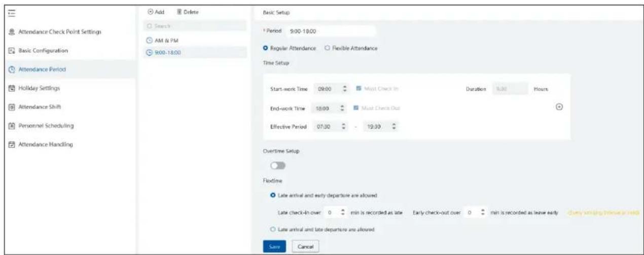Screen dimensions: 644x255
Task: Enable the Overtime Setup switch
Action: coord(278,166)
